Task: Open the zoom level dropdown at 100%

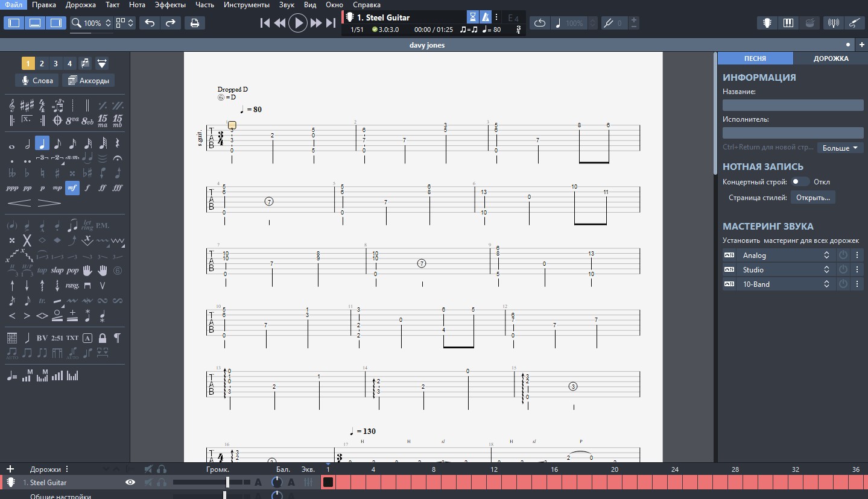Action: 92,23
